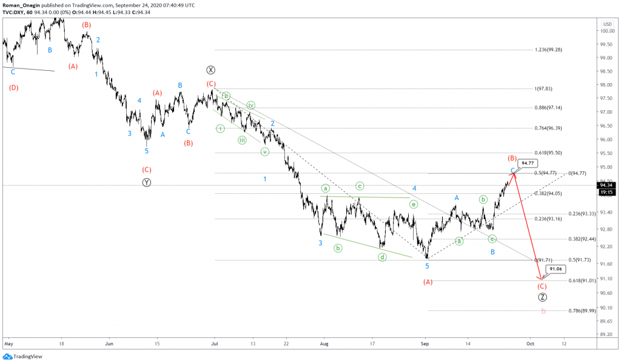The height and width of the screenshot is (364, 621).
Task: Click the 0.786(89.99) Fibonacci level label
Action: click(x=582, y=311)
